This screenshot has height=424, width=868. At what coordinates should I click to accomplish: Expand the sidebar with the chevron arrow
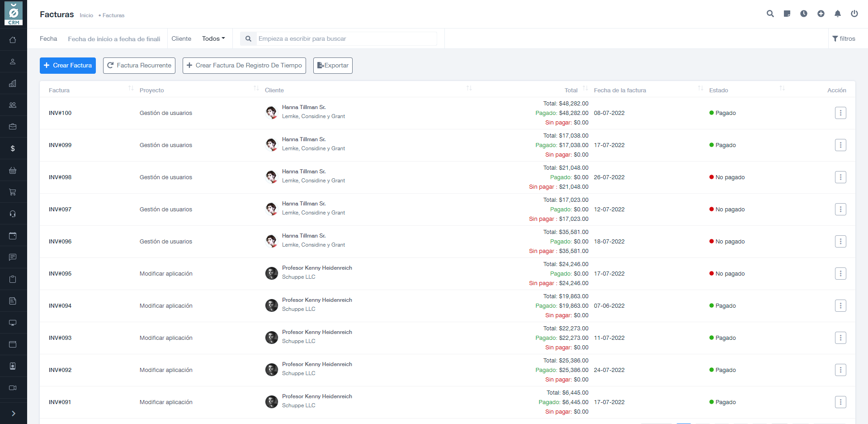point(13,413)
